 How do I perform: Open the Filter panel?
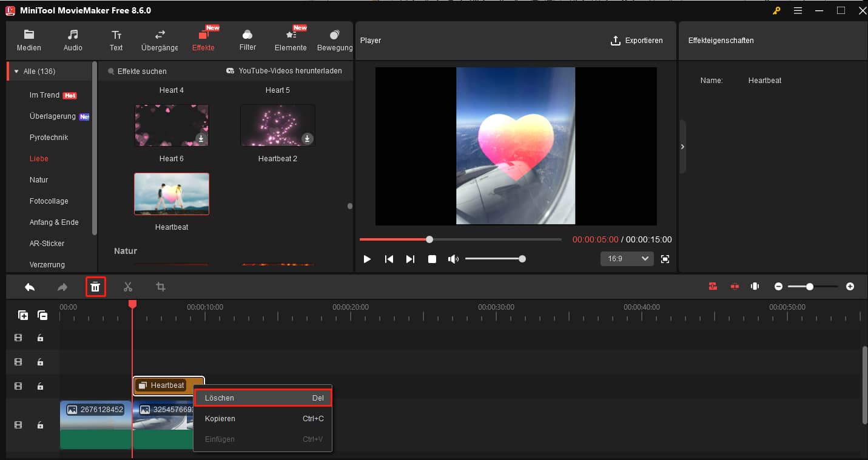click(x=247, y=39)
